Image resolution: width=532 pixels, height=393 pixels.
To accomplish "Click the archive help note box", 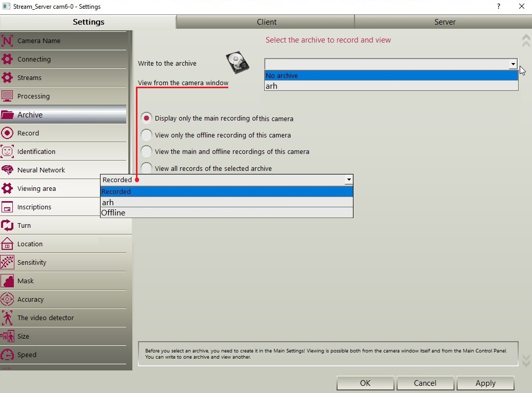I will click(328, 353).
